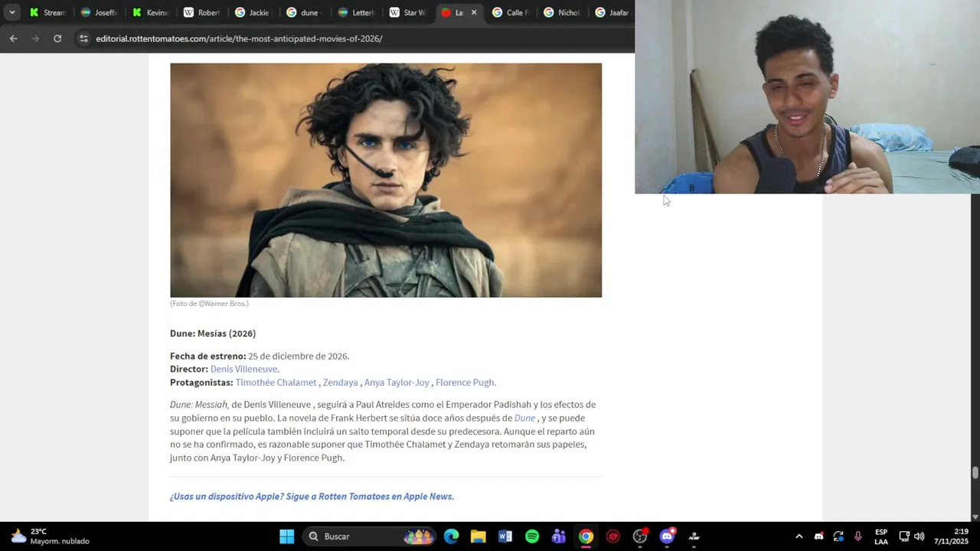Click the Discord tray icon

click(818, 536)
